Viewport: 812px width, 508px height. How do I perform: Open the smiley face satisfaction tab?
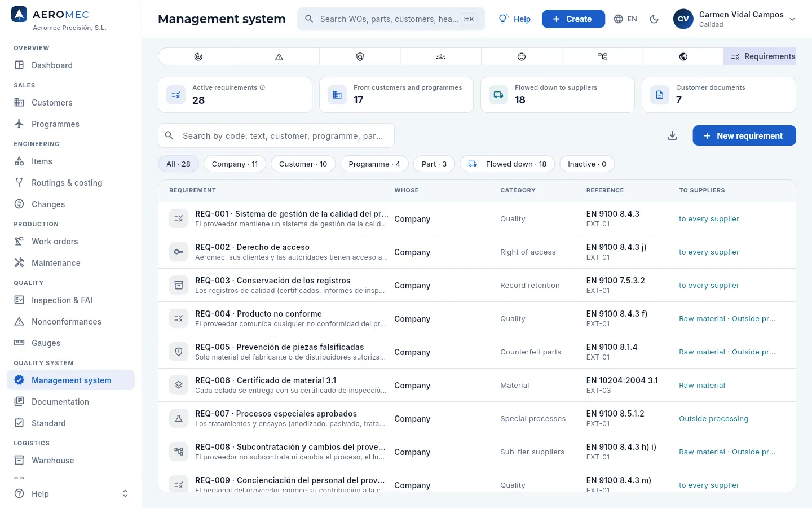click(522, 56)
